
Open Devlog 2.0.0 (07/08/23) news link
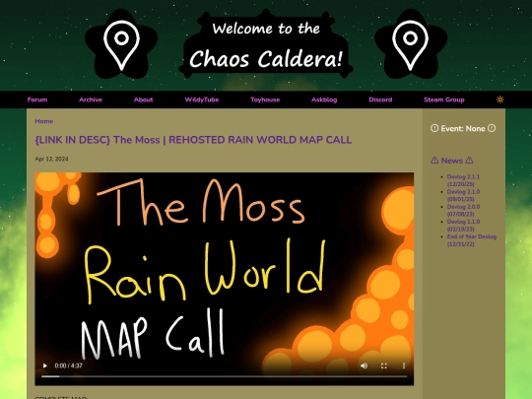[463, 211]
